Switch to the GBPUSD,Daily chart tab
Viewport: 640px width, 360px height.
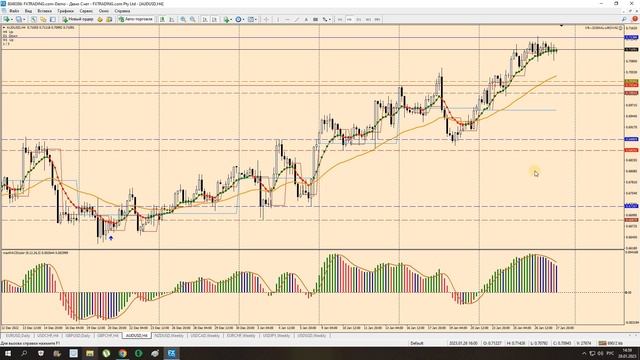[x=78, y=336]
